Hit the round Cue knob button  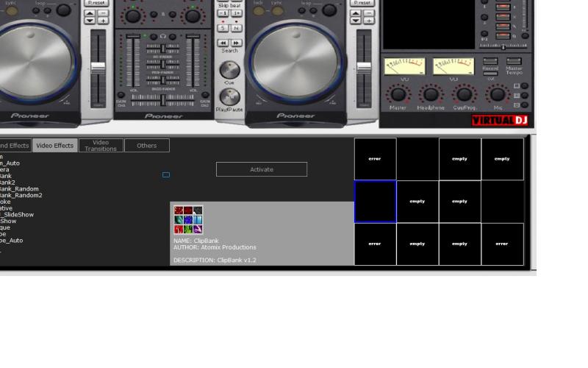point(229,70)
